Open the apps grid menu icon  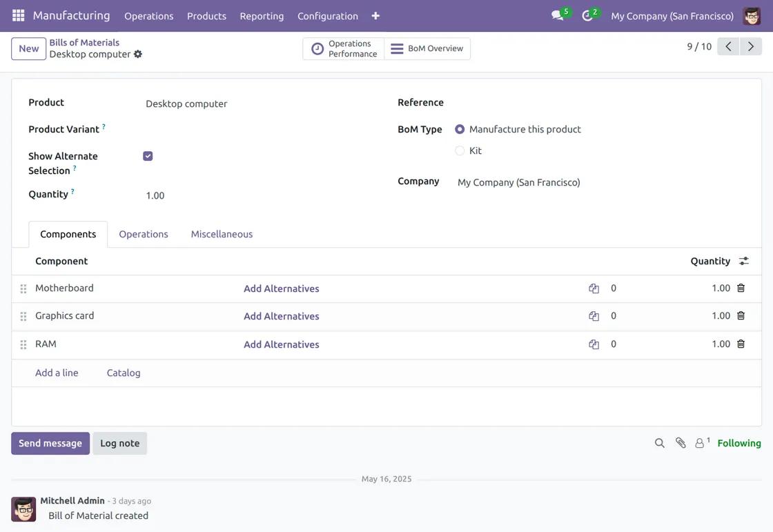(x=19, y=15)
